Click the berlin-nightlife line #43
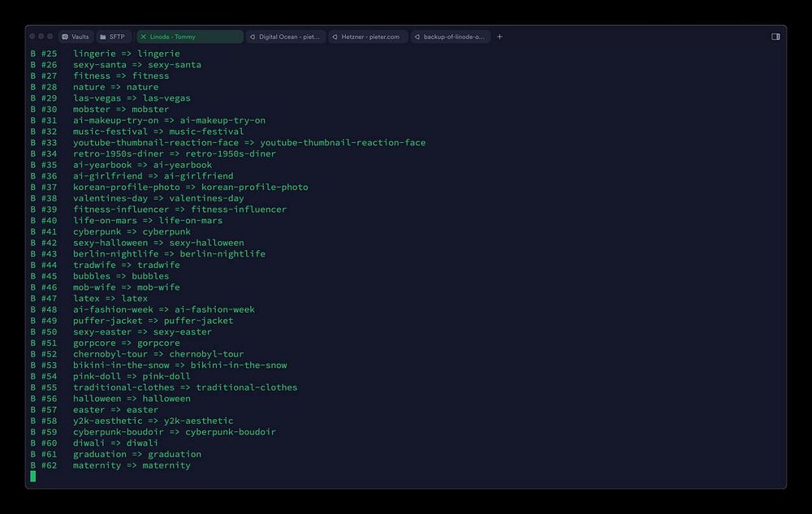 148,253
